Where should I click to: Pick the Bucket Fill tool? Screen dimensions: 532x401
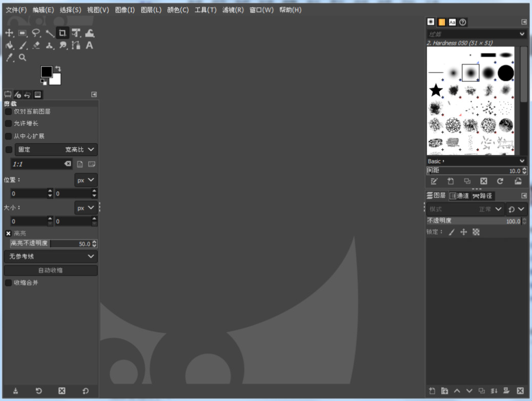[x=9, y=46]
